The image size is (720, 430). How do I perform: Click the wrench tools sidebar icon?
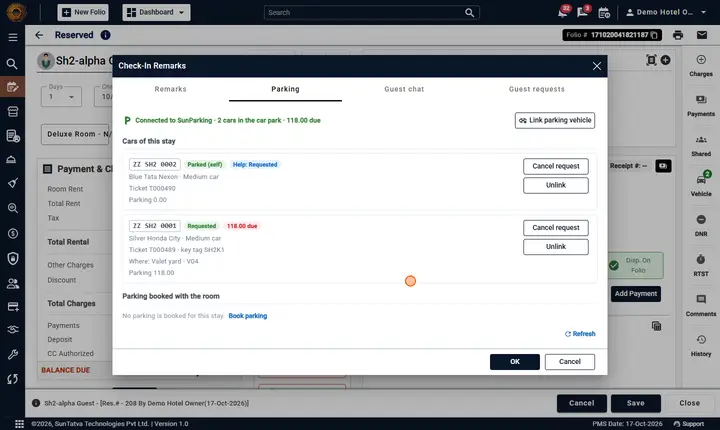coord(13,354)
